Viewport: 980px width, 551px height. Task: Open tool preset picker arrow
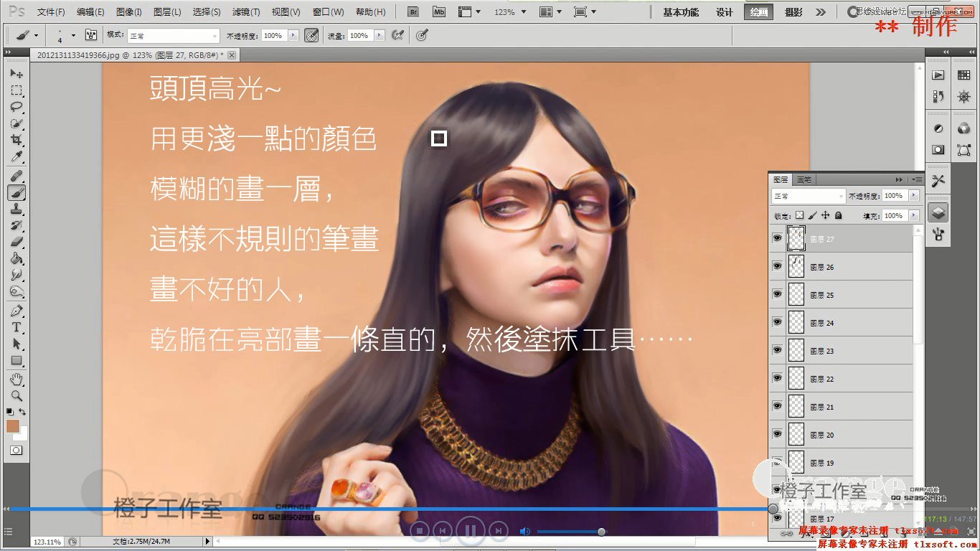(36, 35)
